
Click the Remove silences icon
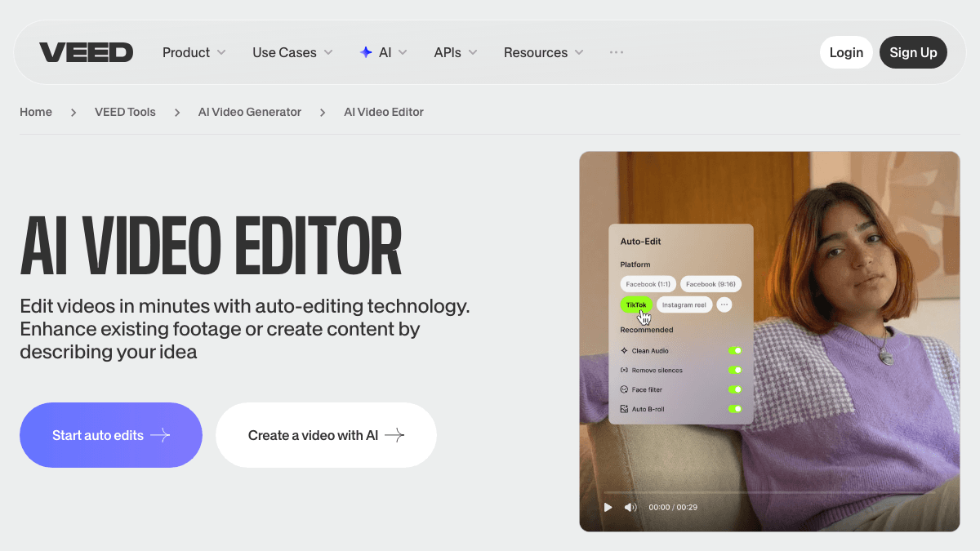coord(625,370)
